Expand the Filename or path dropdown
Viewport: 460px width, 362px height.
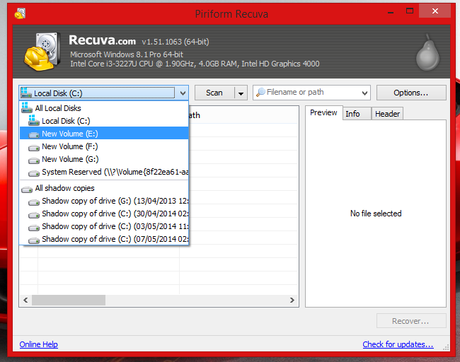tap(365, 93)
